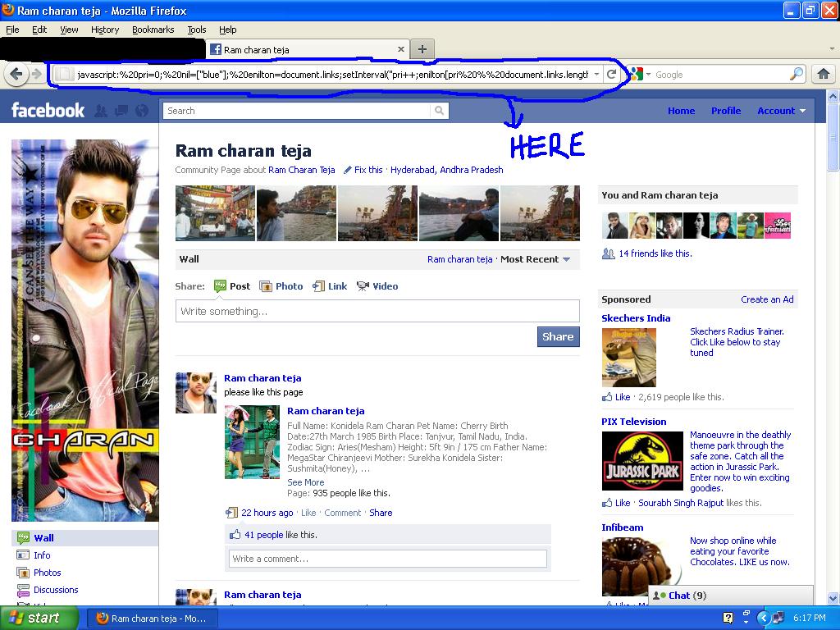Click the Facebook Search input field
The height and width of the screenshot is (630, 840).
coord(297,111)
